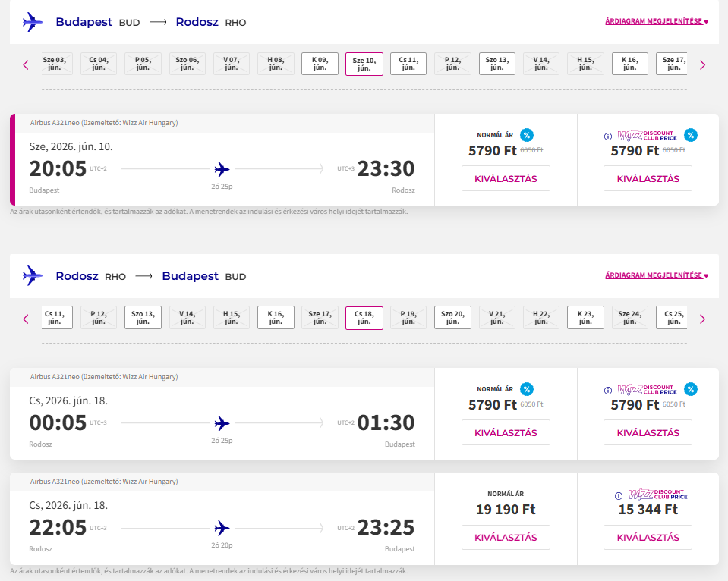Click the airplane icon in the Budapest → Rodosz header

pyautogui.click(x=33, y=22)
